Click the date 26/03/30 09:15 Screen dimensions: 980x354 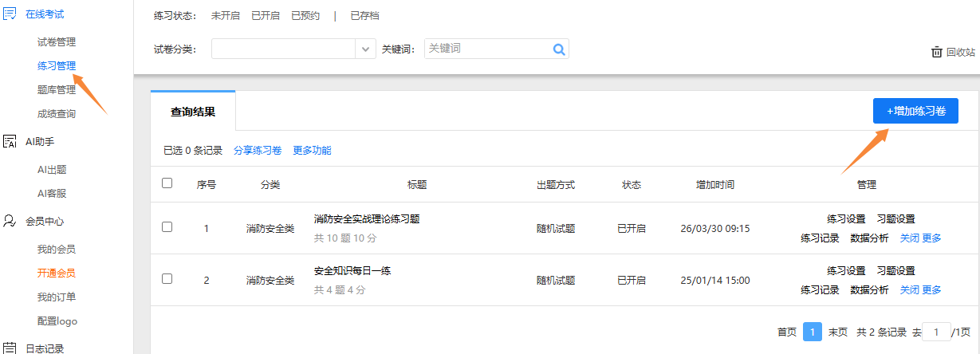click(715, 228)
